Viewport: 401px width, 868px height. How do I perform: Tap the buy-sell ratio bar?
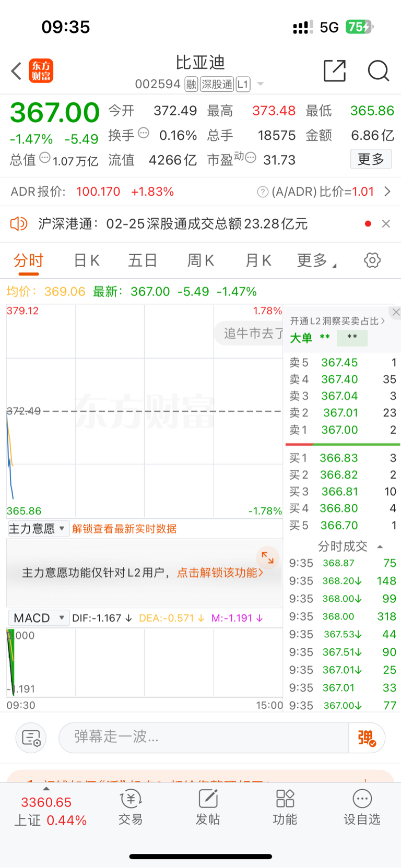coord(343,444)
